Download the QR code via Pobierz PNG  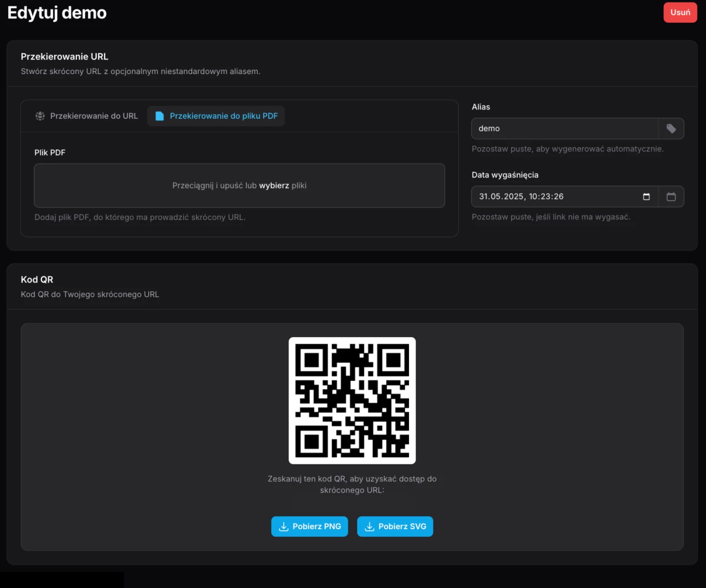[x=309, y=526]
